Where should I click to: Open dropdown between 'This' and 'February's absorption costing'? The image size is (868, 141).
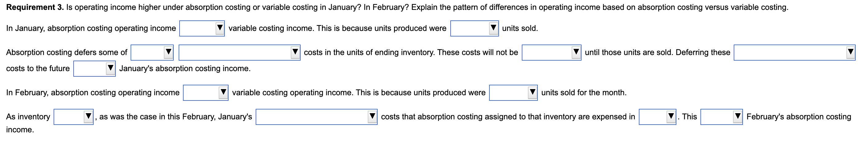coord(721,117)
